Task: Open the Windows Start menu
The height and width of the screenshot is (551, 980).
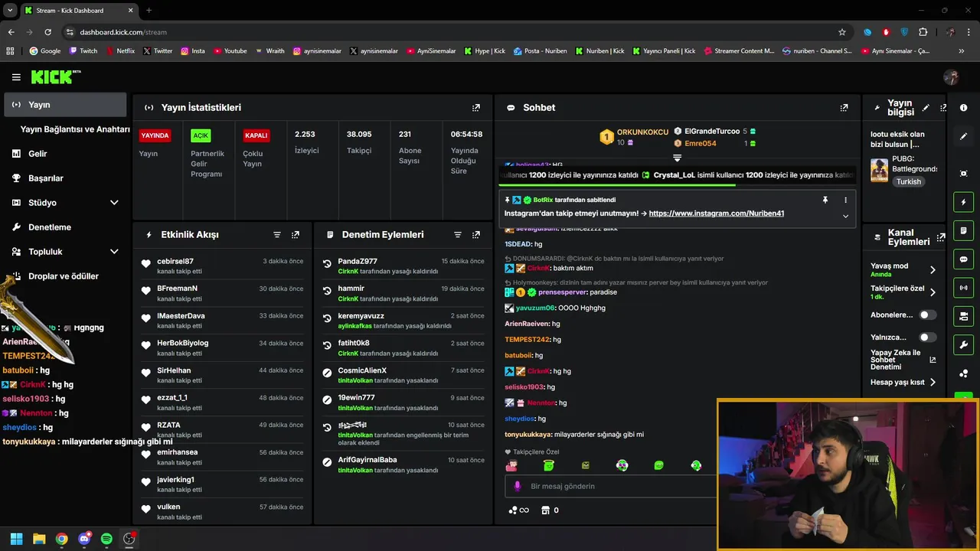Action: pos(16,539)
